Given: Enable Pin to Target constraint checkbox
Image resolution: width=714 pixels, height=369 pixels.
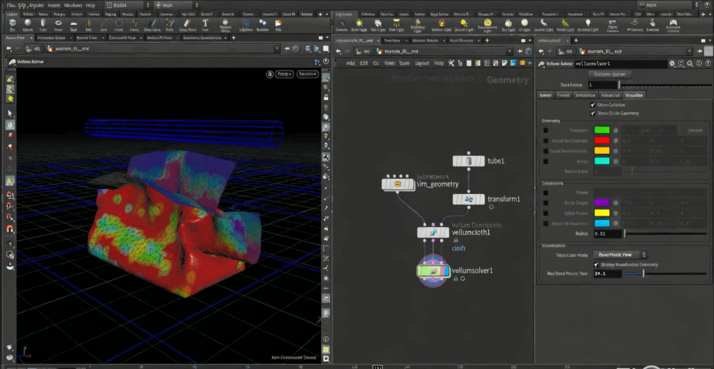Looking at the screenshot, I should (546, 203).
